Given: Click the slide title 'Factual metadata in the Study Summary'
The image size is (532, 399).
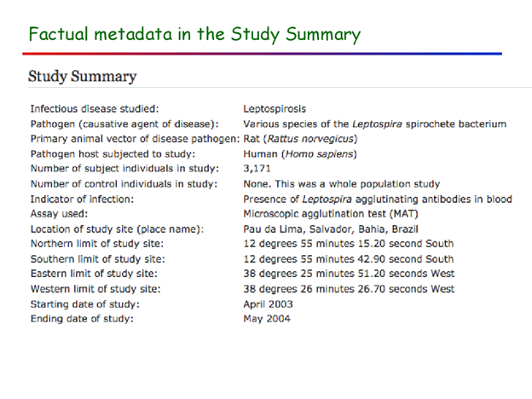Looking at the screenshot, I should point(194,35).
